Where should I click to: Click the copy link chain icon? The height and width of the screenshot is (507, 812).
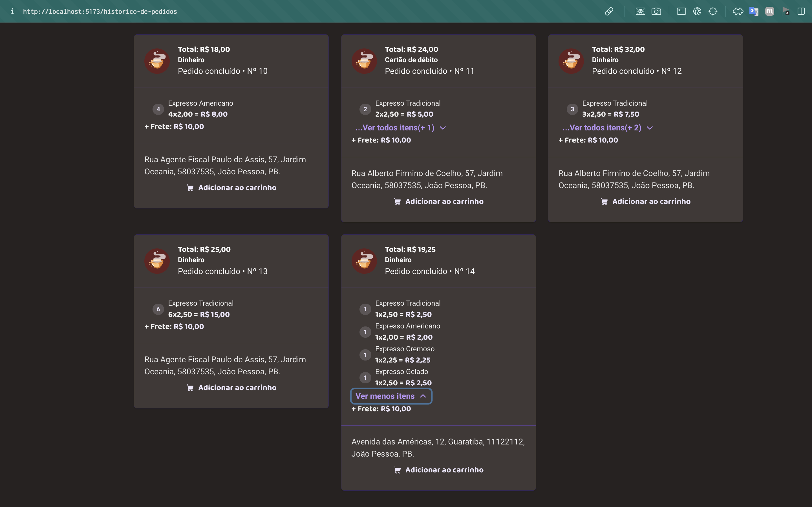[x=609, y=11]
